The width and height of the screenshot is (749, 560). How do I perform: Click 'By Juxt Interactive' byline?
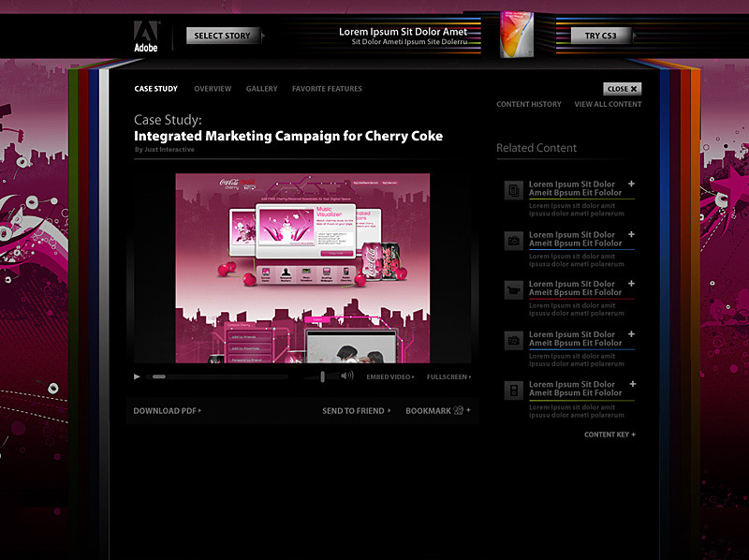tap(165, 150)
